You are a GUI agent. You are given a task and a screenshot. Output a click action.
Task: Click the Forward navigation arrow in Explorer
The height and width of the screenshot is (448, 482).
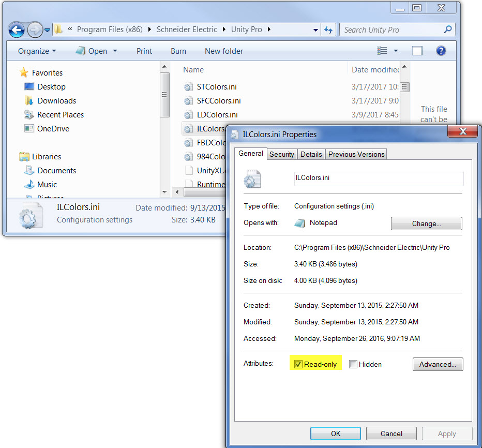coord(35,30)
